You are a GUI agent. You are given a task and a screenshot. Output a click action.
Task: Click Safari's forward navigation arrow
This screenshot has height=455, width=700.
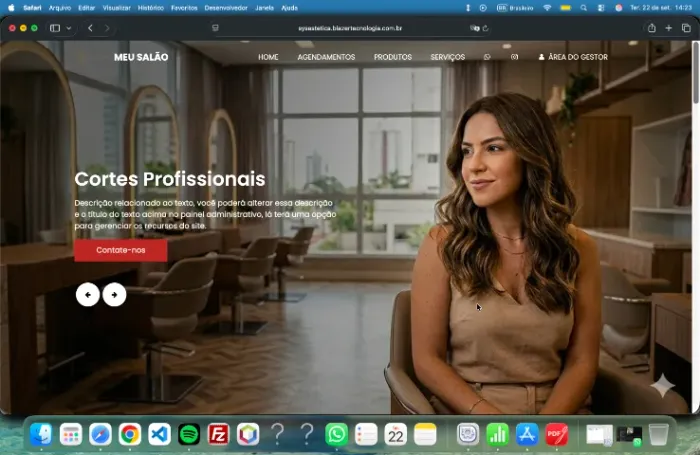107,28
